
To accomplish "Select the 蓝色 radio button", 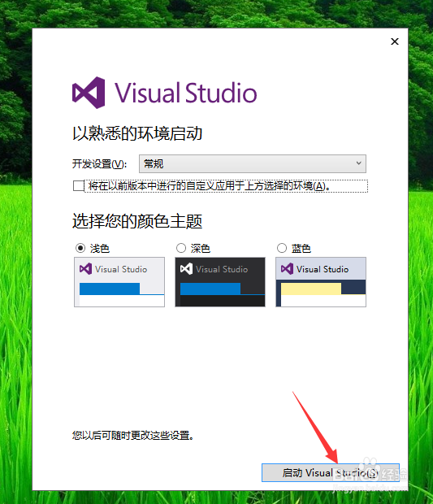I will point(282,248).
